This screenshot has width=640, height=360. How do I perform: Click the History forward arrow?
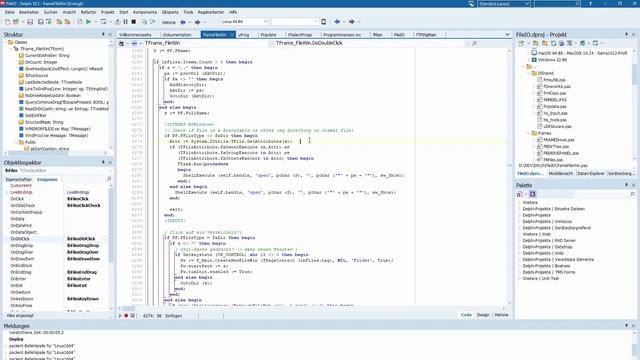[x=198, y=22]
